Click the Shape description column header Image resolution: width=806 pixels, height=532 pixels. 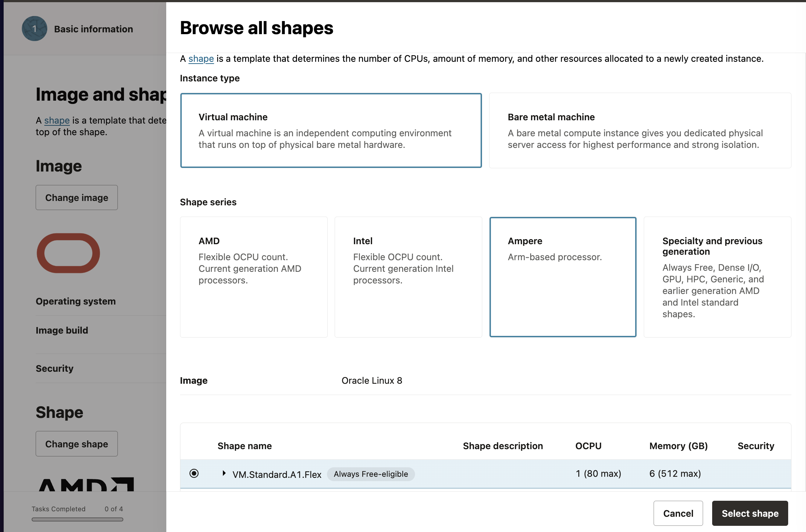tap(503, 446)
